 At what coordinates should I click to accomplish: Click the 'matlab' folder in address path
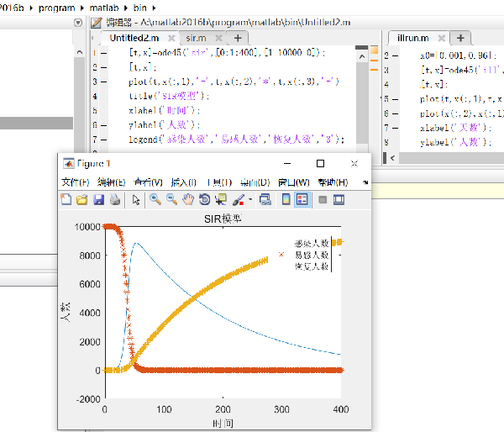[104, 8]
